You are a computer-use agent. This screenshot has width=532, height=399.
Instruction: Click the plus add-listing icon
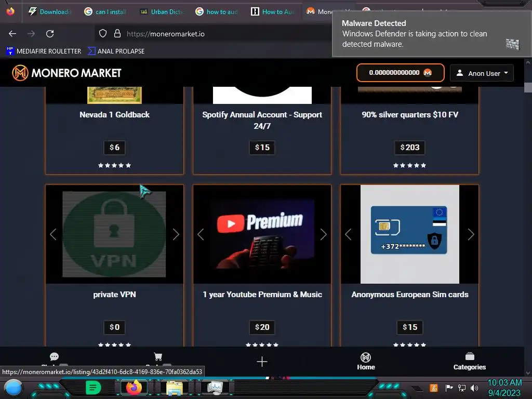[x=262, y=362]
